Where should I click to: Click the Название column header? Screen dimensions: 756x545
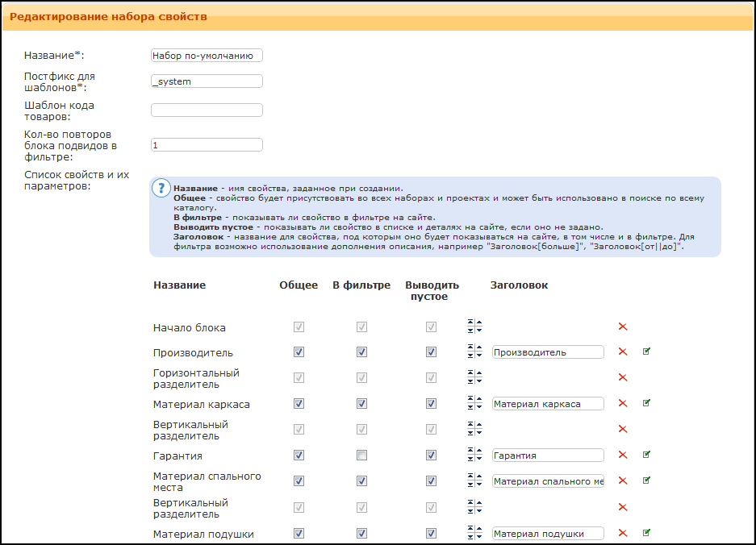[x=179, y=285]
